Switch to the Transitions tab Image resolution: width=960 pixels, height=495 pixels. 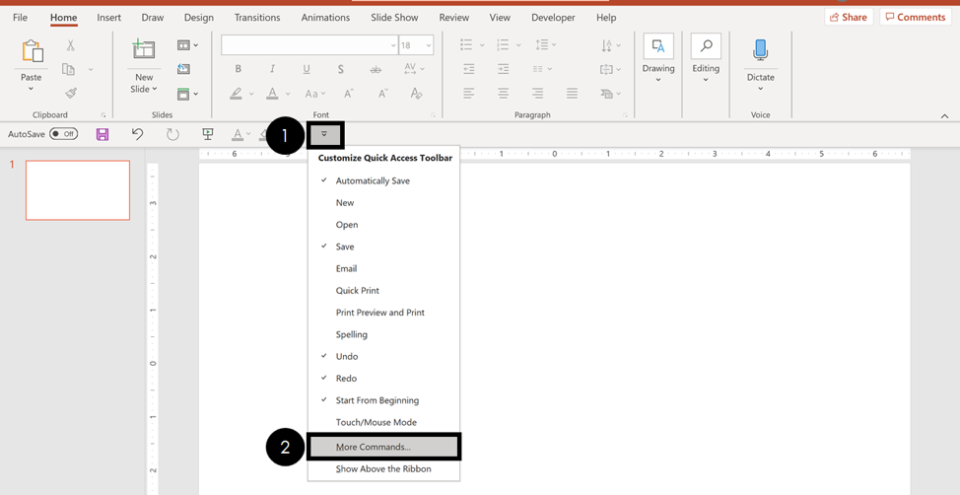[x=257, y=17]
